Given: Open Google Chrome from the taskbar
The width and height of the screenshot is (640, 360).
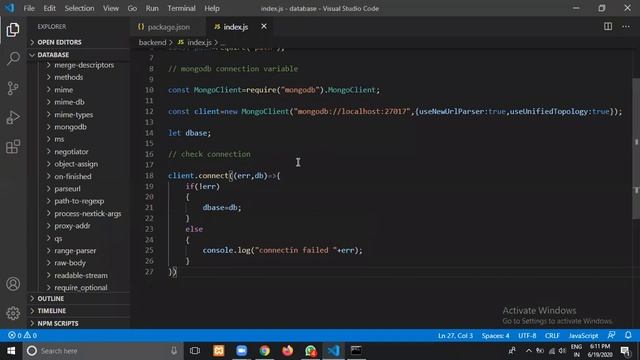Looking at the screenshot, I should tap(264, 351).
